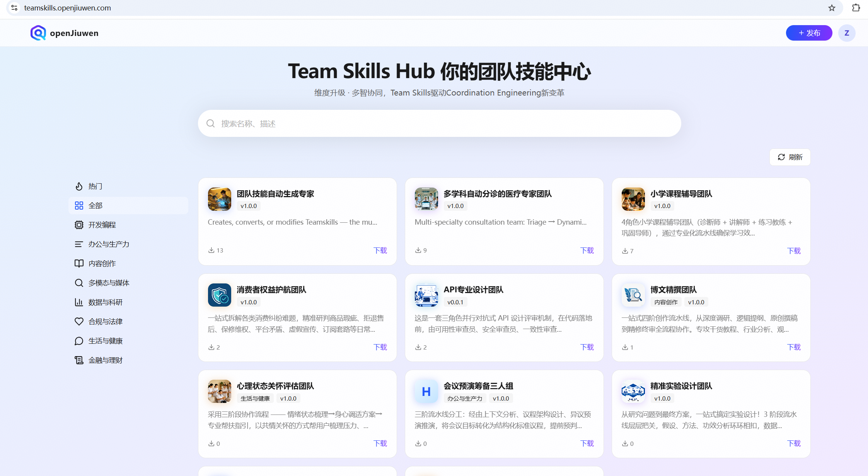Download the API专业设计团队 skill
The image size is (868, 476).
click(587, 347)
